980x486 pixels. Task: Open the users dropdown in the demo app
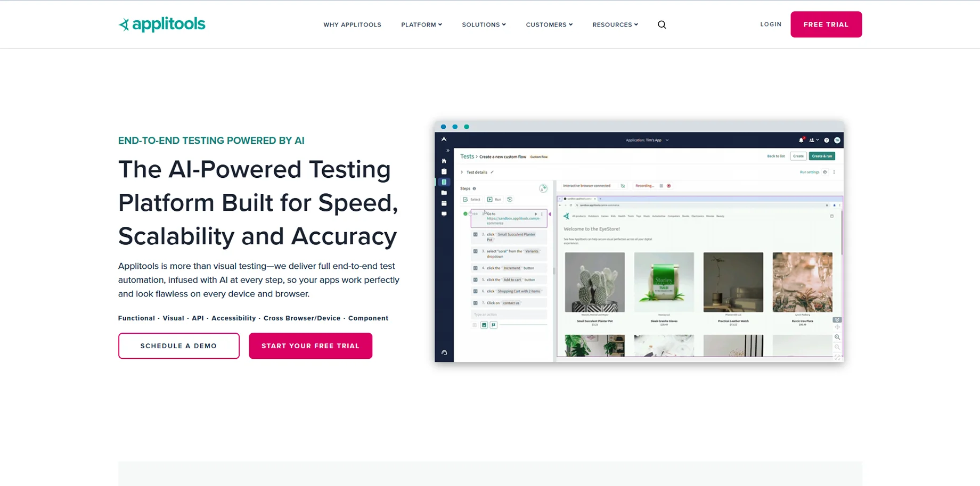pyautogui.click(x=814, y=141)
